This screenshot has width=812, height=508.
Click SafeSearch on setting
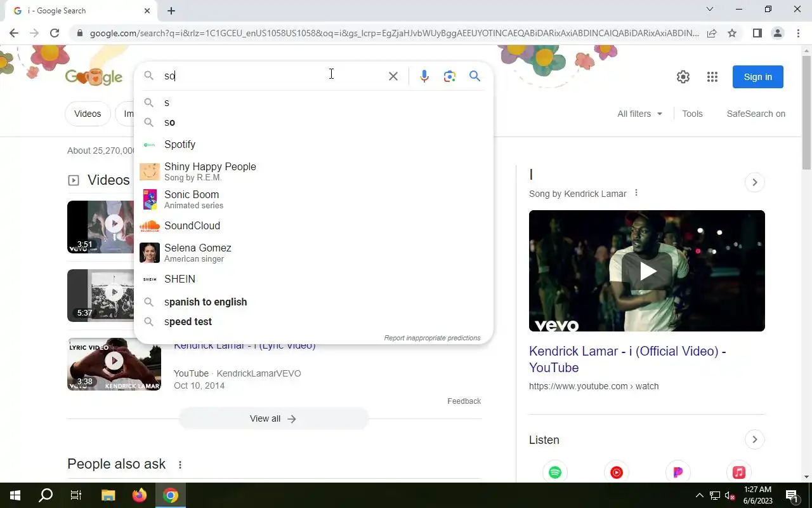(756, 114)
